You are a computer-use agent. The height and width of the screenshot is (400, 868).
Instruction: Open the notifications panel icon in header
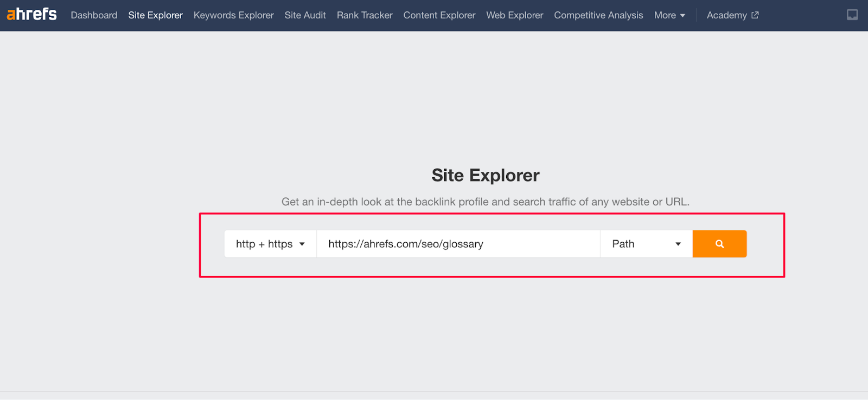(852, 15)
